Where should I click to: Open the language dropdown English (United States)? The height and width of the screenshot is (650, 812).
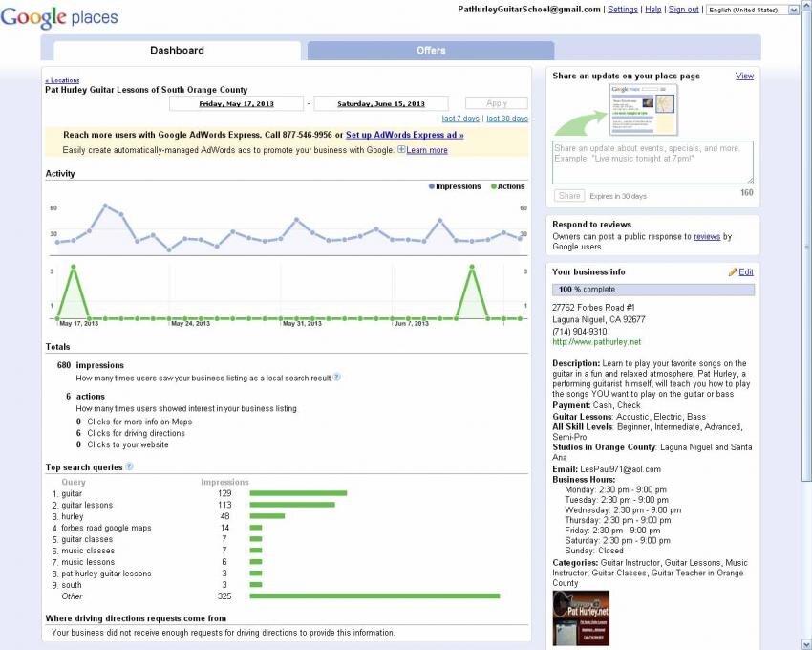coord(753,10)
